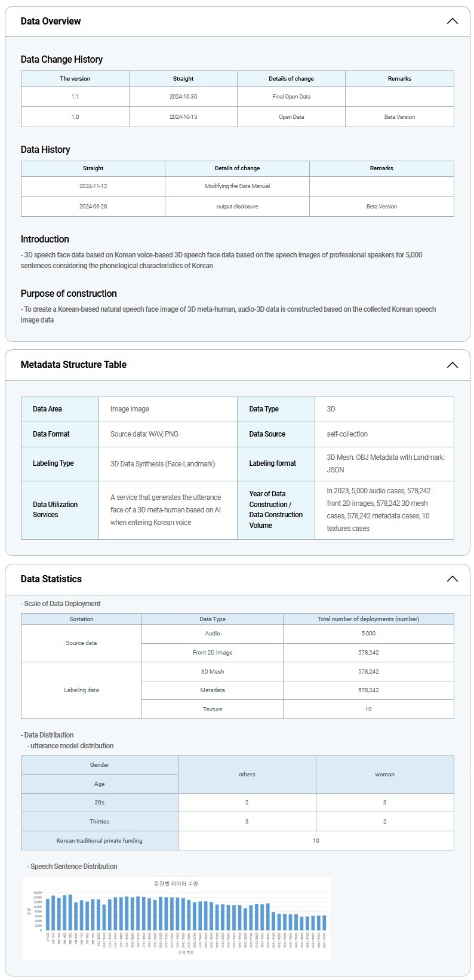
Task: Click the "woman" column header
Action: coord(384,775)
